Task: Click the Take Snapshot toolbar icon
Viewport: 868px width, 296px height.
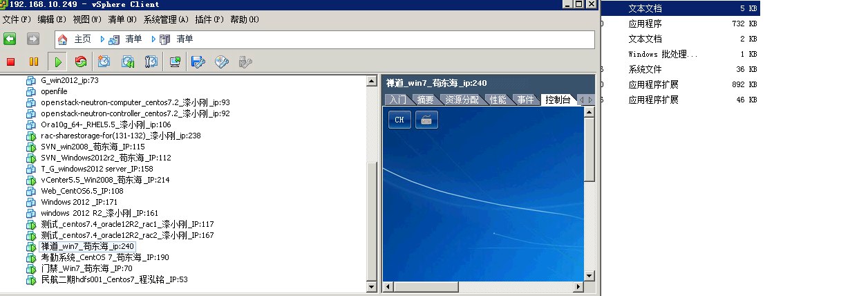Action: click(x=104, y=62)
